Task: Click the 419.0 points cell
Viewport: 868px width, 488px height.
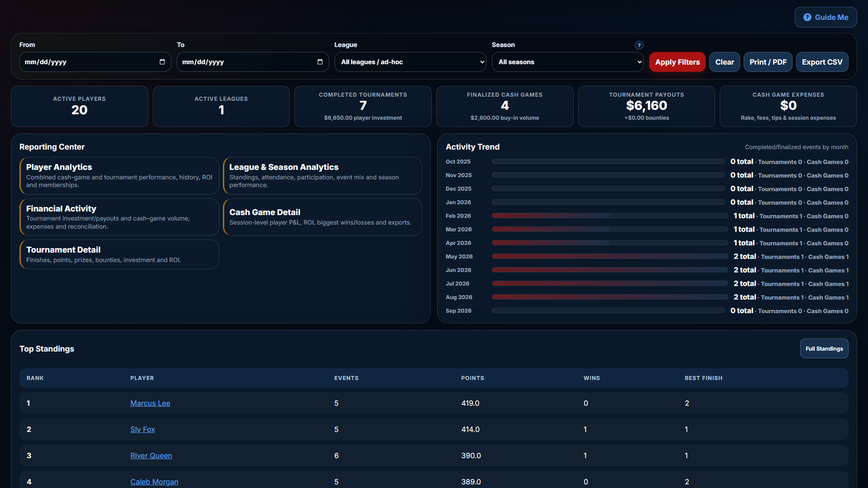Action: click(x=470, y=403)
